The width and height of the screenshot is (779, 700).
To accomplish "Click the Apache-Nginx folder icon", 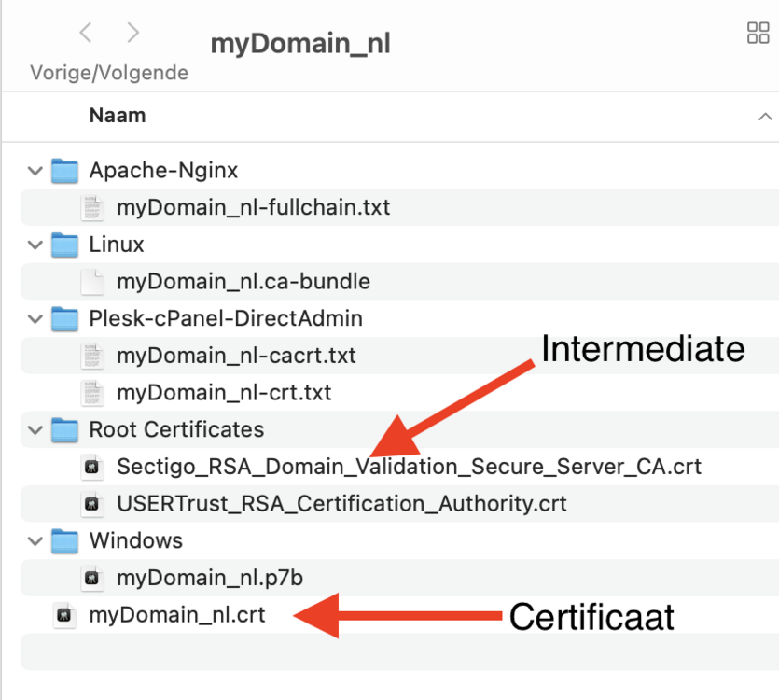I will coord(64,171).
